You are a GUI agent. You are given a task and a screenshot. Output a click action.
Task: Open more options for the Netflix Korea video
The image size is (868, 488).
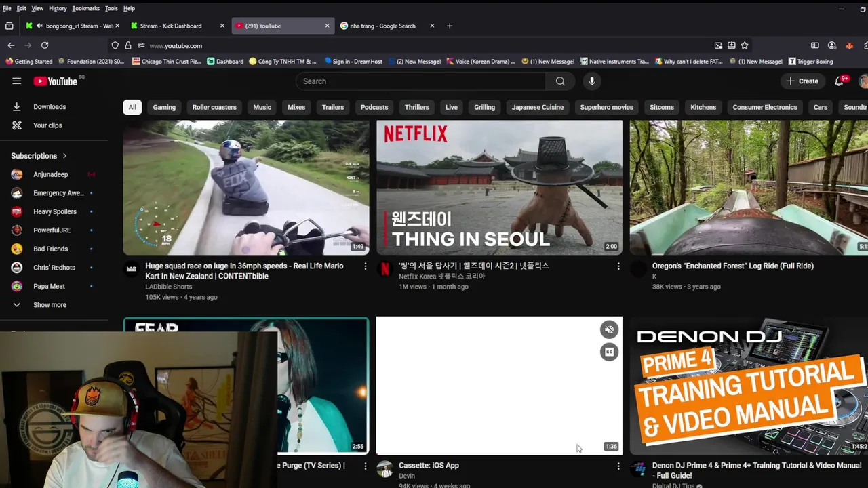tap(618, 266)
